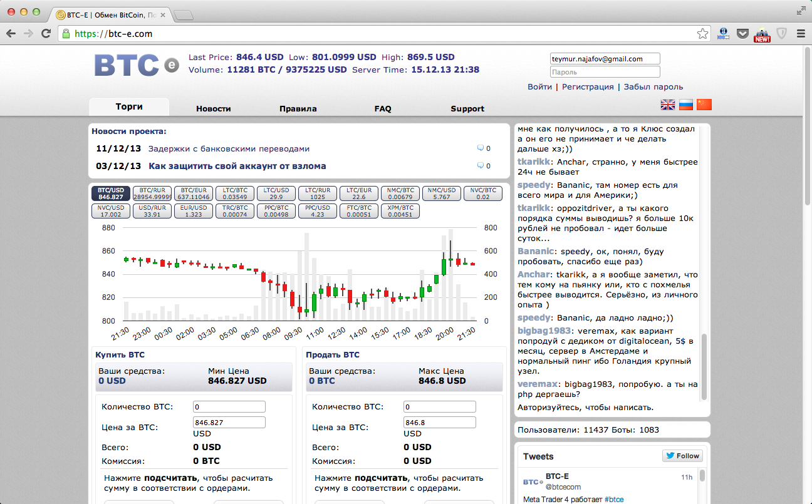812x504 pixels.
Task: Click the #btce hashtag in the tweet
Action: coord(614,500)
